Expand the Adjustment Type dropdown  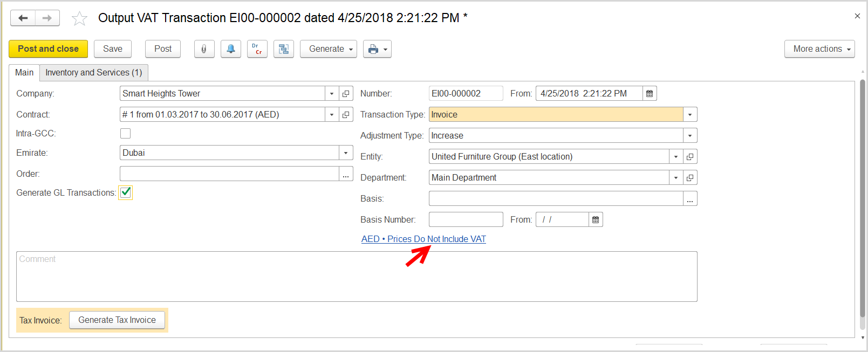click(690, 136)
